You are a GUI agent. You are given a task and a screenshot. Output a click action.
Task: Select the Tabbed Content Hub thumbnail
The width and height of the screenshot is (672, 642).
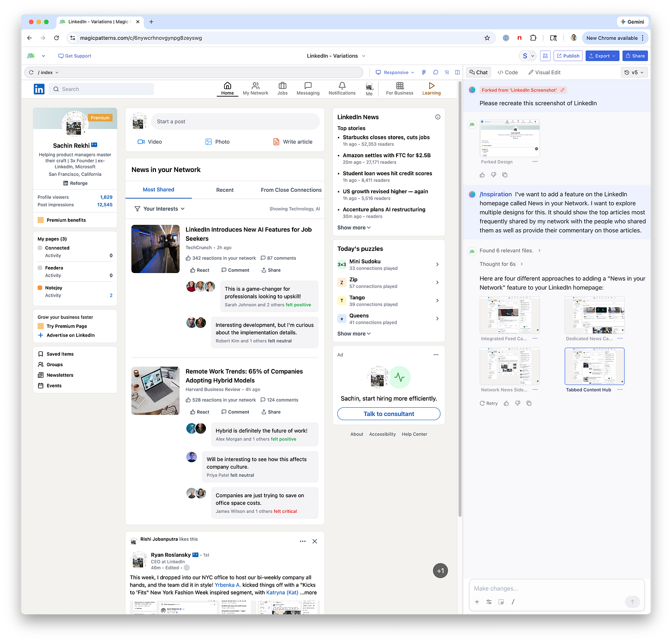click(x=594, y=366)
